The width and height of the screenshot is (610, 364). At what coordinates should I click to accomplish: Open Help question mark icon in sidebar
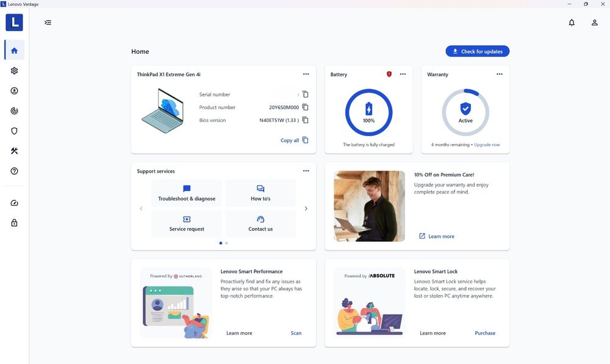click(15, 171)
